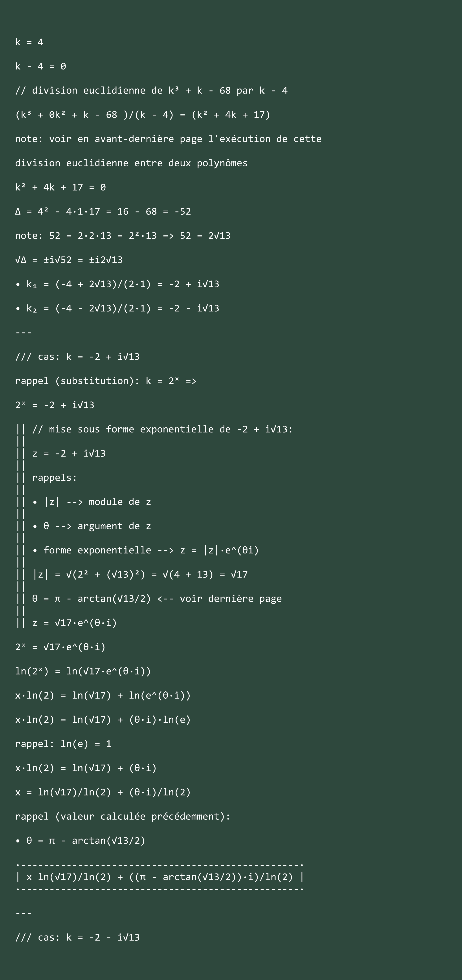
Task: Select the k₁ solution bullet
Action: (x=117, y=284)
